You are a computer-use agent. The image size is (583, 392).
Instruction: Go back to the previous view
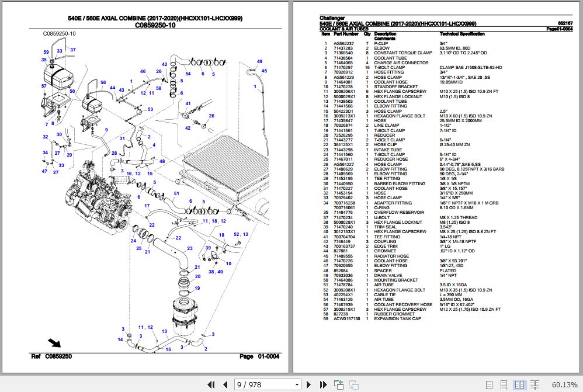338,384
